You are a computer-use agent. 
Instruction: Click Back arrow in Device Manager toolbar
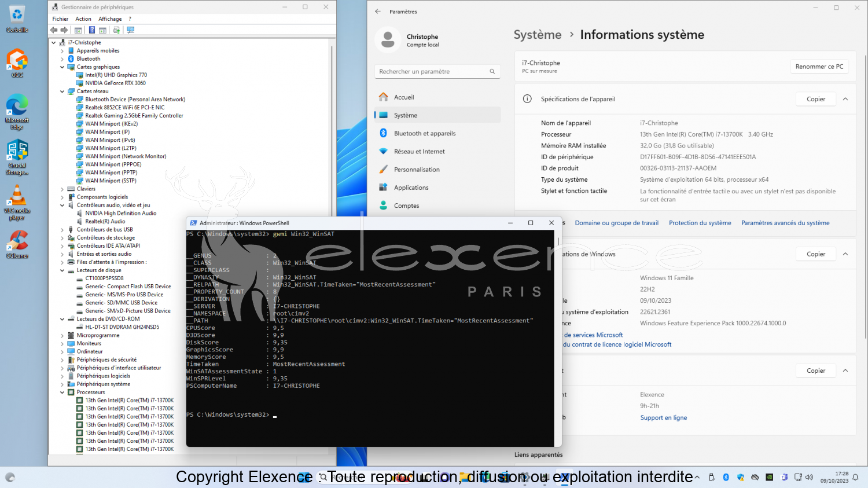tap(54, 30)
